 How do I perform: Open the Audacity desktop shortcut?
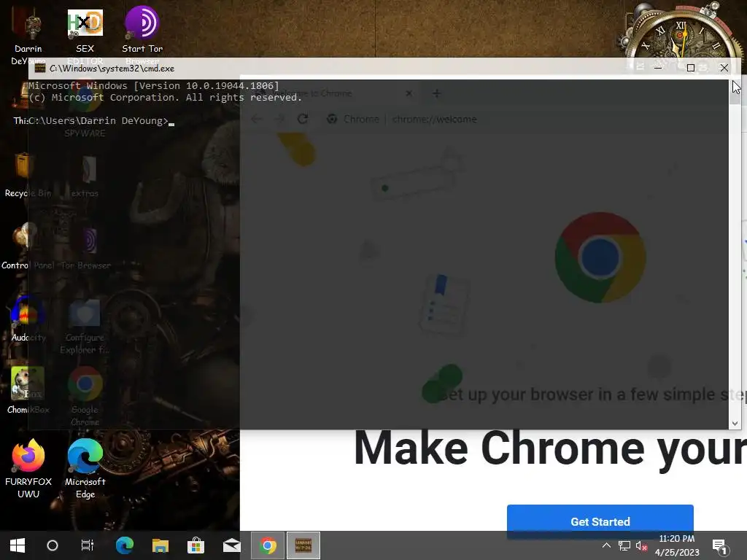coord(28,318)
